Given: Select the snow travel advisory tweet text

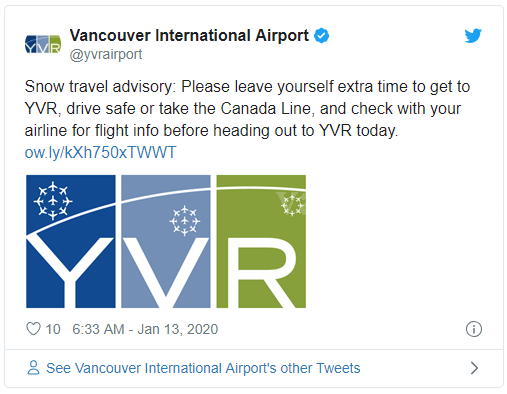Looking at the screenshot, I should coord(247,108).
